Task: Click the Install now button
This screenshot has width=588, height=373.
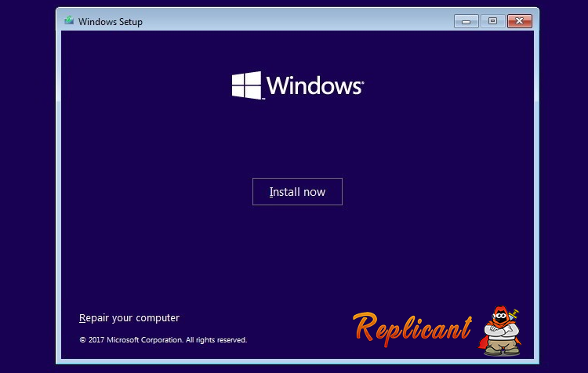Action: click(x=297, y=191)
